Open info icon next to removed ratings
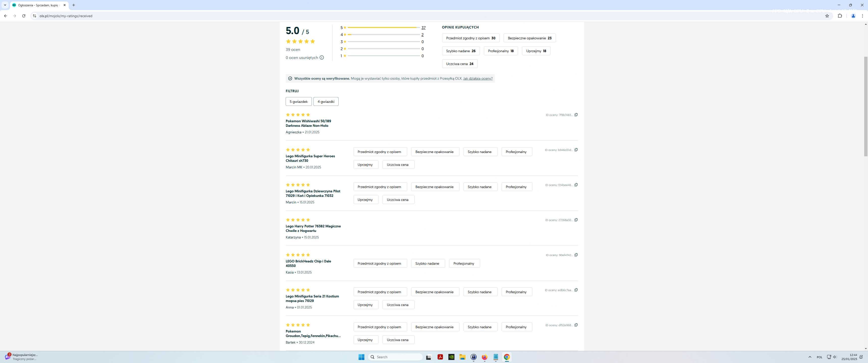This screenshot has width=868, height=363. click(x=322, y=57)
